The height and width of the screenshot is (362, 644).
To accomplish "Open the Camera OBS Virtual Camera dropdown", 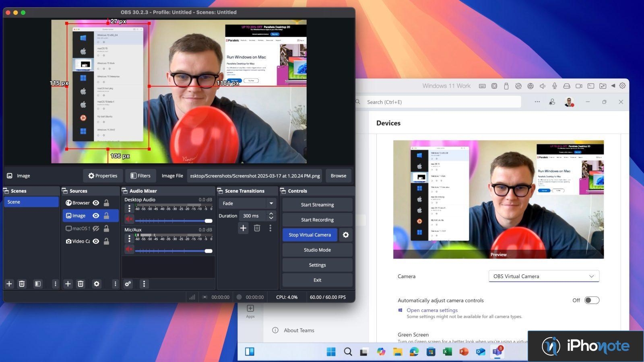I will (544, 276).
